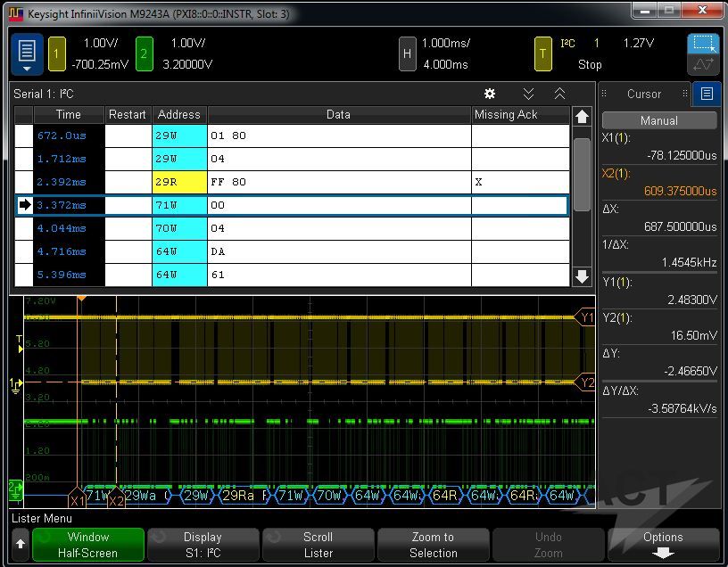Viewport: 728px width, 567px height.
Task: Open the main menu icon at top left
Action: click(x=27, y=53)
